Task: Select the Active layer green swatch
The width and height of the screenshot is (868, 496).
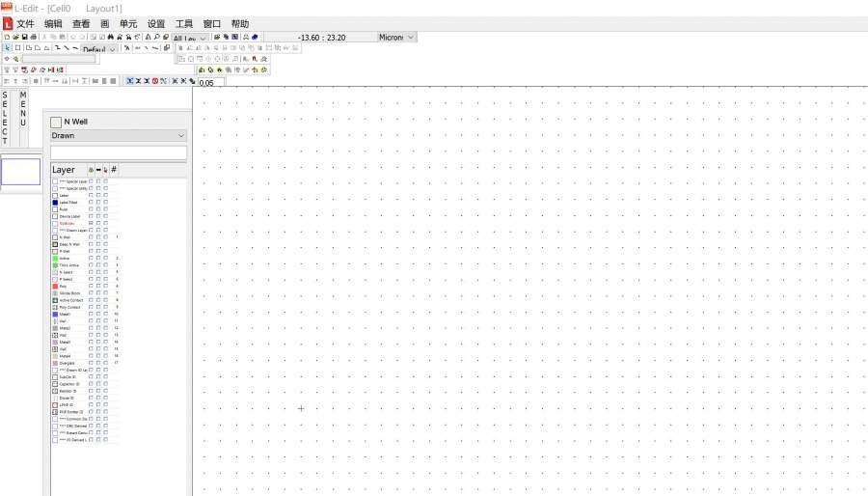Action: pyautogui.click(x=55, y=258)
